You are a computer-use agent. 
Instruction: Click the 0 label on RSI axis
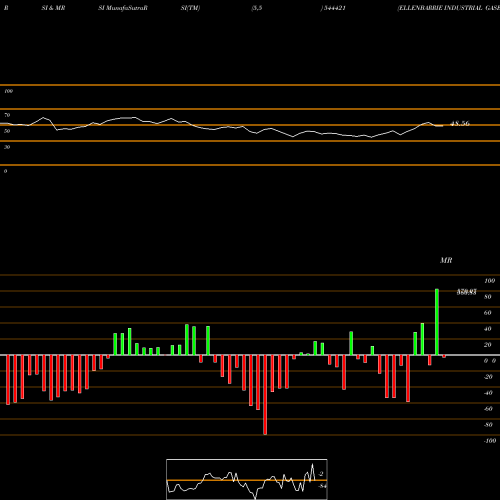(x=5, y=171)
